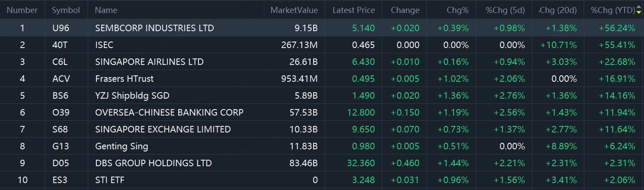Click the Chg (20d) column header
The image size is (644, 190).
coord(558,10)
